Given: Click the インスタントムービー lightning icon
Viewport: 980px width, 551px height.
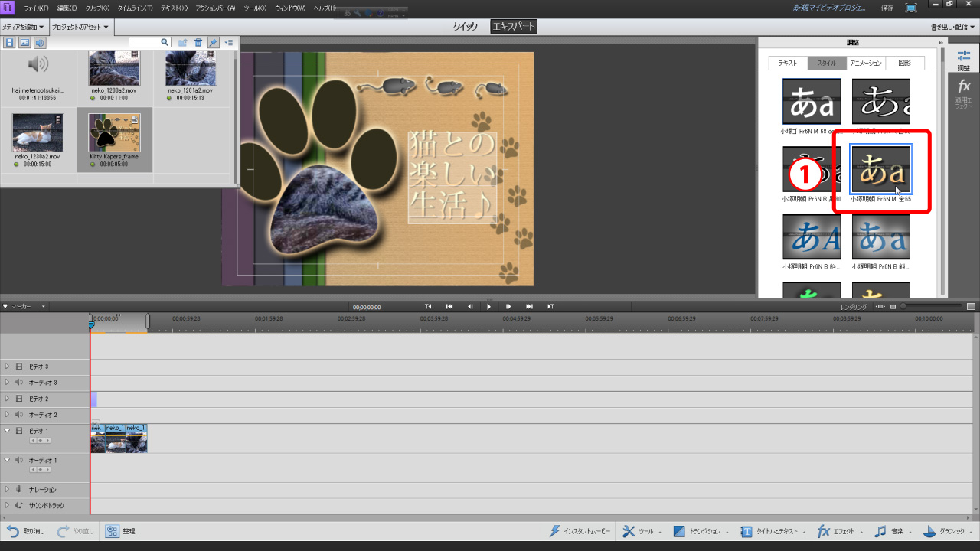Looking at the screenshot, I should [555, 531].
